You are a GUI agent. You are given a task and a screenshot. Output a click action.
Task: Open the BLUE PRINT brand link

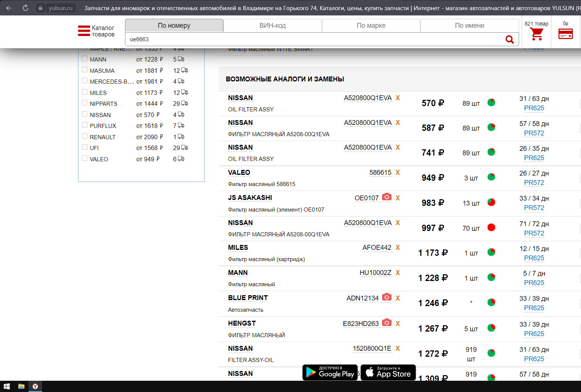[248, 298]
